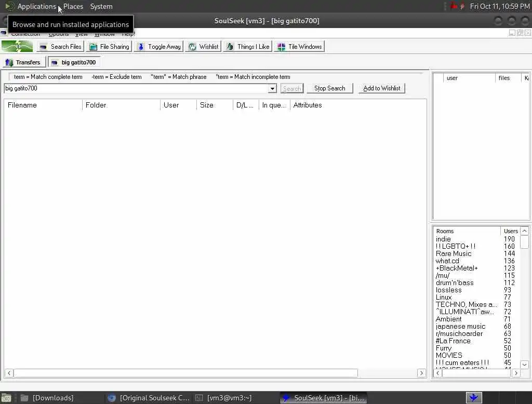Click the File Sharing folder icon
Viewport: 532px width, 404px height.
pos(93,47)
